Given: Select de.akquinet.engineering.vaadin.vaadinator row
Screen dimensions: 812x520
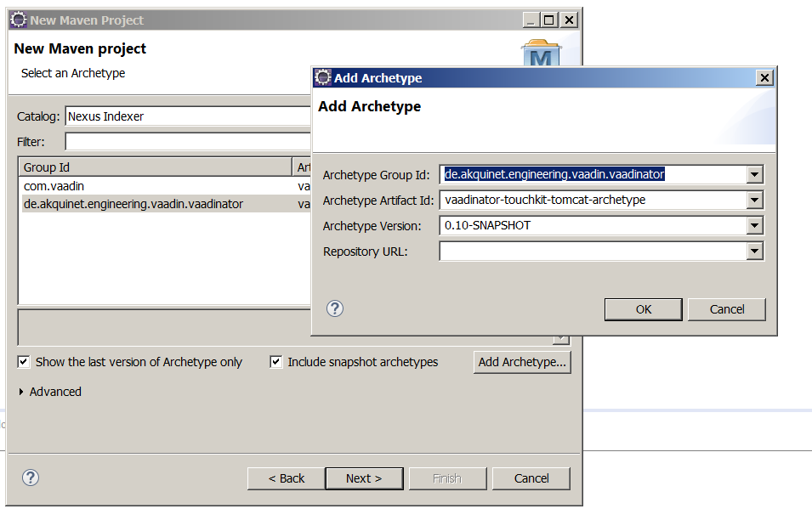Looking at the screenshot, I should (166, 204).
